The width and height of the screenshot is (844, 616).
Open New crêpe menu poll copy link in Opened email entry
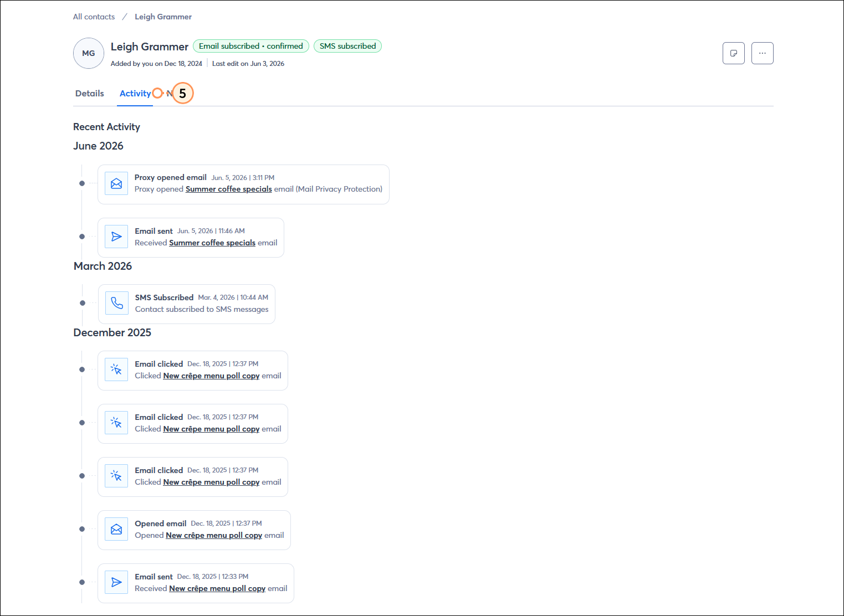(x=214, y=535)
